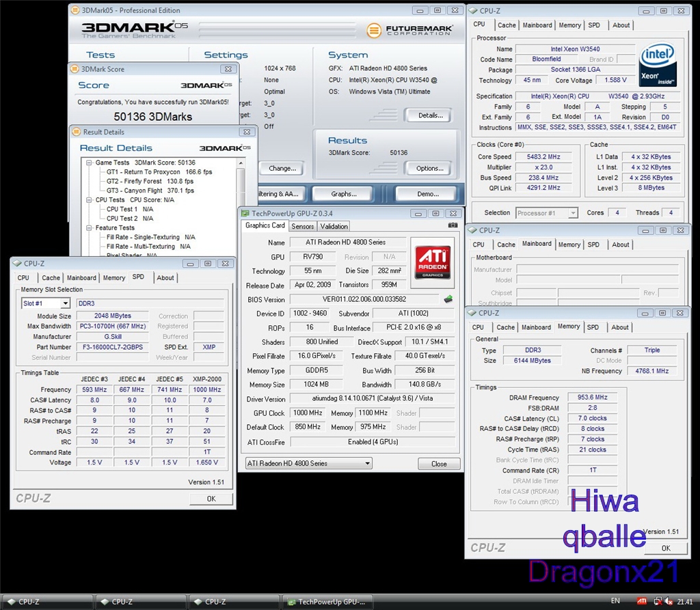The width and height of the screenshot is (700, 610).
Task: Click the XMP-2000 voltage value 1.650 V
Action: (206, 462)
